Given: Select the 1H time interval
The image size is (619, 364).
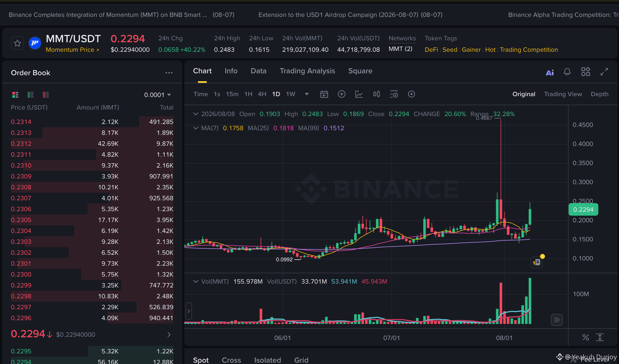Looking at the screenshot, I should 248,94.
